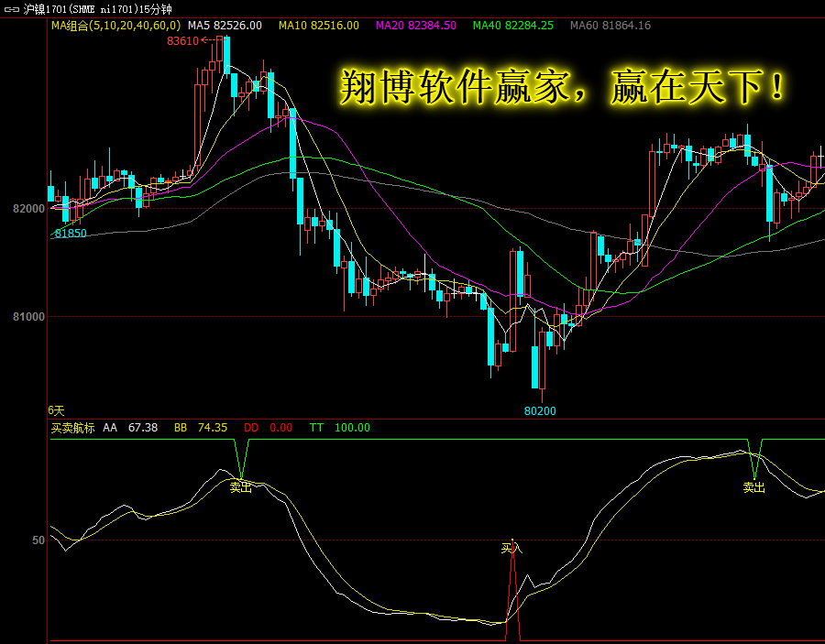The height and width of the screenshot is (644, 825).
Task: Select the MA60 81864.16 value
Action: pyautogui.click(x=610, y=26)
